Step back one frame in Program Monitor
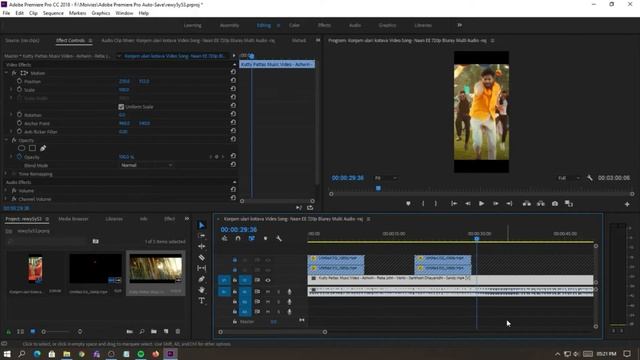Image resolution: width=640 pixels, height=360 pixels. coord(468,204)
